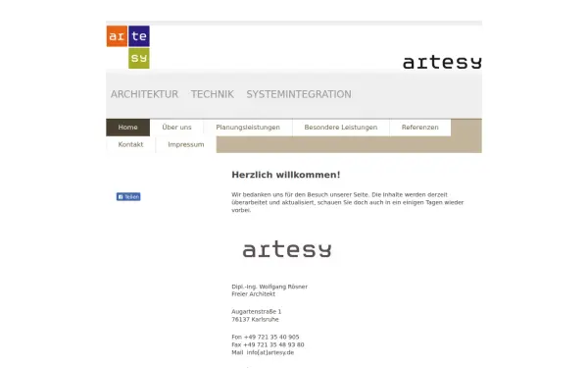The width and height of the screenshot is (588, 368).
Task: Click the Herzlich willkommen! heading
Action: [x=286, y=175]
